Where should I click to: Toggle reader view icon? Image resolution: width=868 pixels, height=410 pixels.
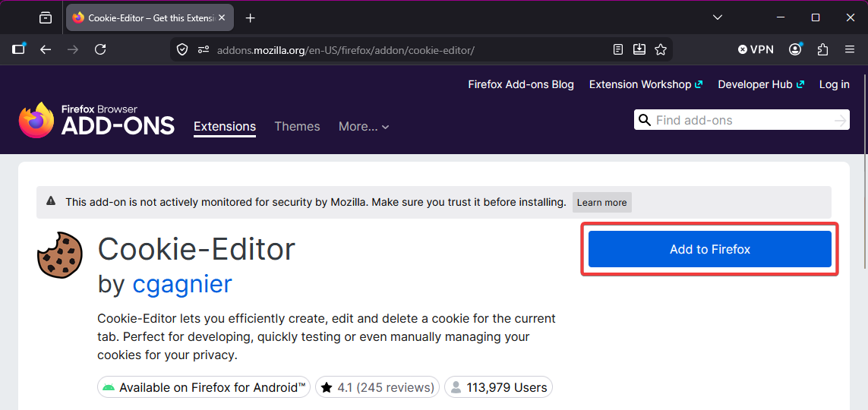point(618,50)
